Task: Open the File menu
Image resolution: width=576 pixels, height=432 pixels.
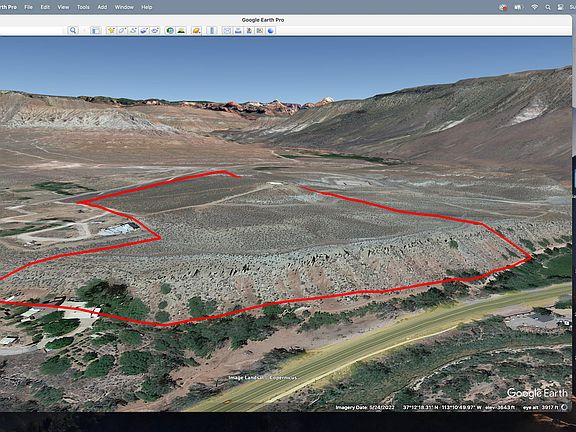Action: 28,7
